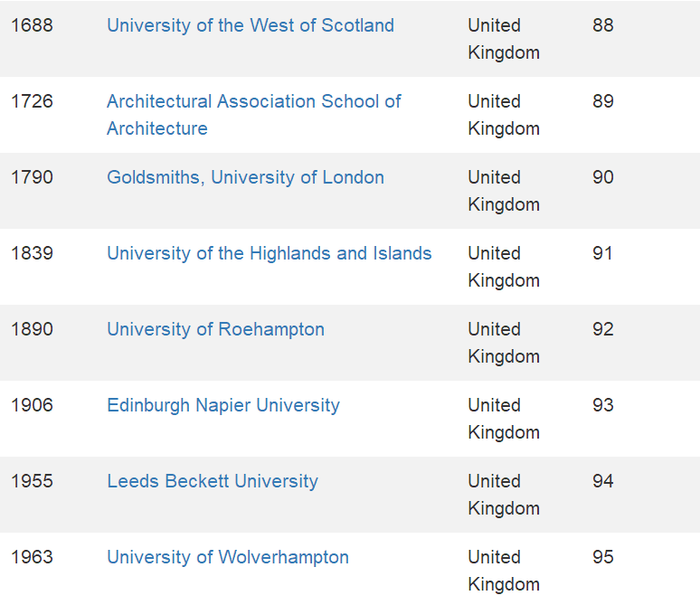This screenshot has width=700, height=605.
Task: Select the world rank 1839 cell
Action: click(x=33, y=253)
